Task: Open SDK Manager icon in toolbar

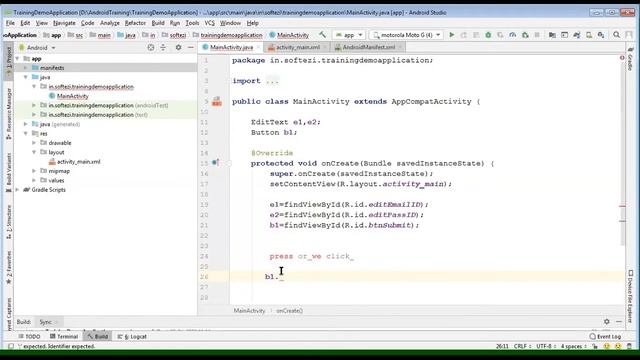Action: coord(601,35)
